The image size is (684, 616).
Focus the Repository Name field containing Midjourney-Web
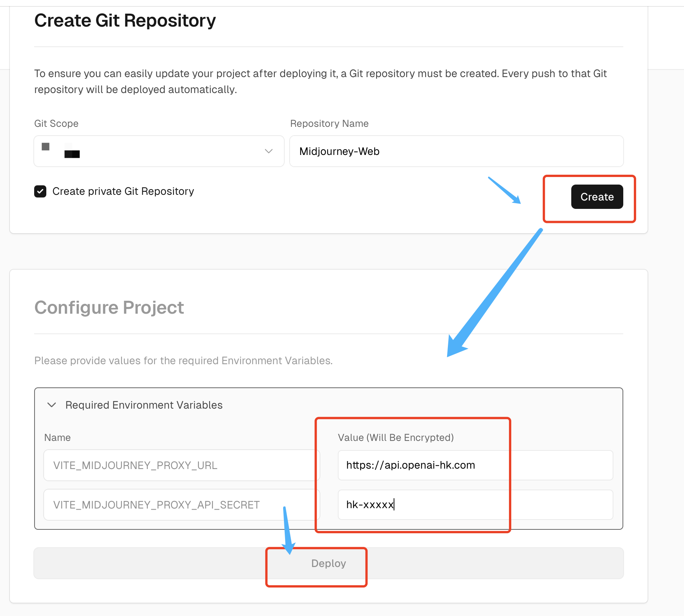456,151
